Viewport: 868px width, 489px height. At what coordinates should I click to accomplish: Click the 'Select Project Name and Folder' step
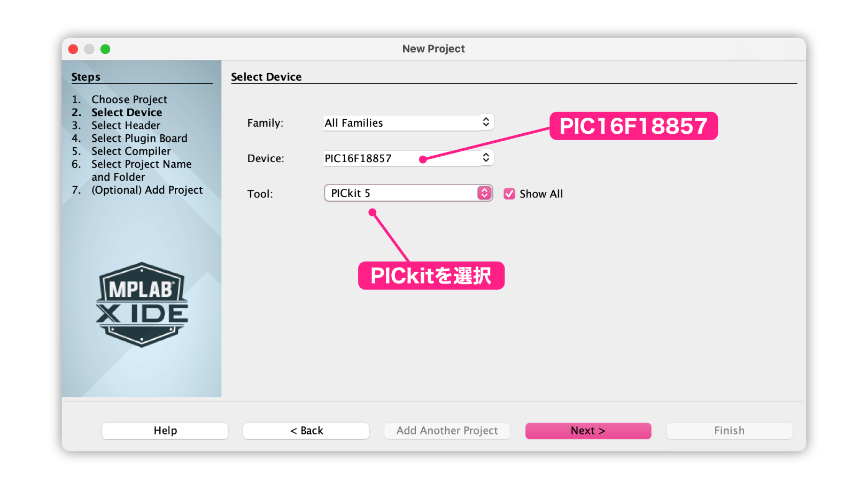[142, 171]
